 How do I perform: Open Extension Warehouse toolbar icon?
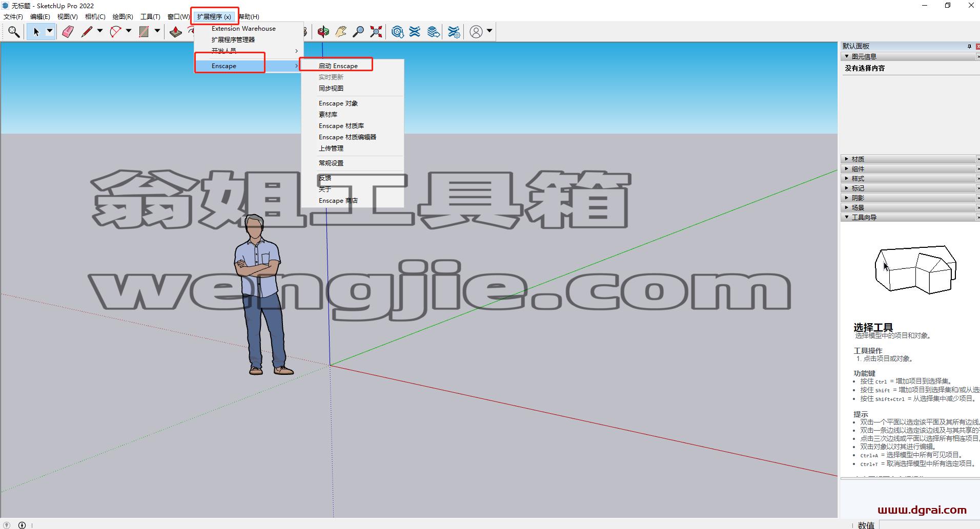pos(415,32)
